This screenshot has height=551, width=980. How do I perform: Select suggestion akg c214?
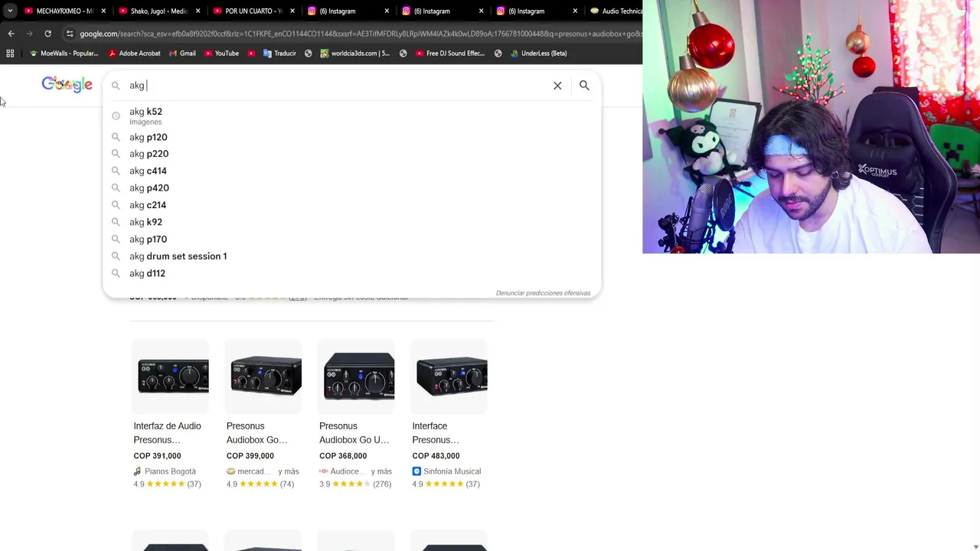[351, 205]
